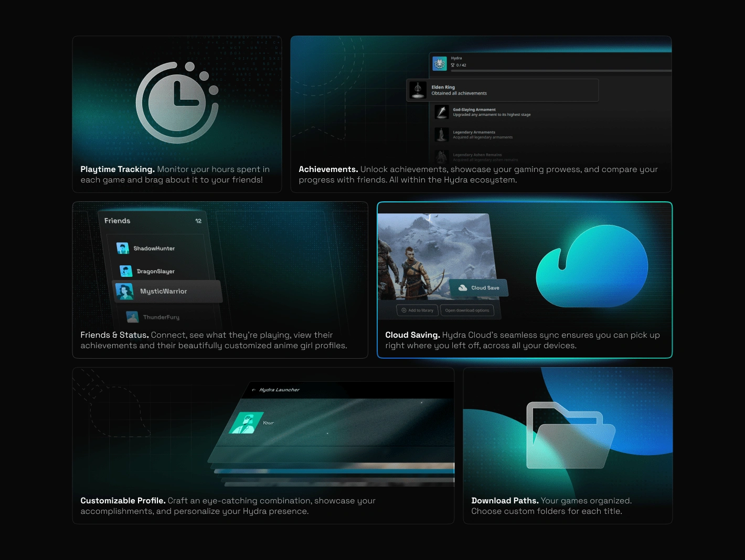Image resolution: width=745 pixels, height=560 pixels.
Task: Click the Cloud Saving heading
Action: [413, 335]
